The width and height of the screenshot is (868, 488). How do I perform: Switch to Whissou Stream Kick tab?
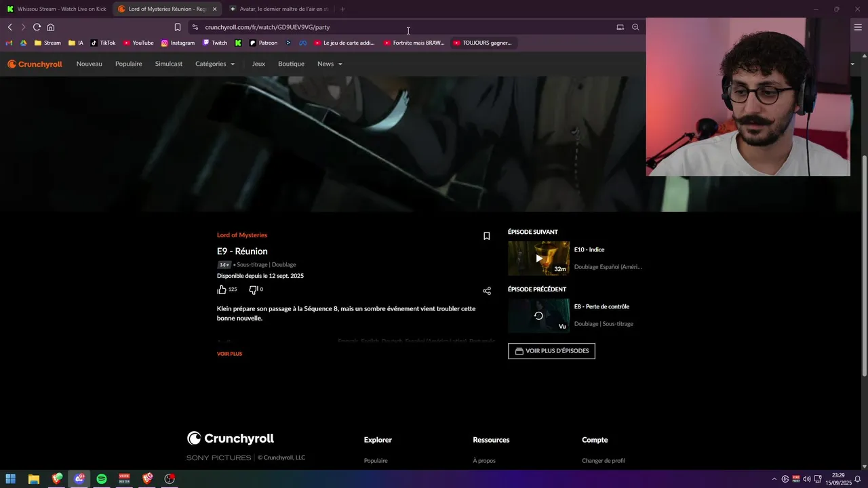[56, 9]
